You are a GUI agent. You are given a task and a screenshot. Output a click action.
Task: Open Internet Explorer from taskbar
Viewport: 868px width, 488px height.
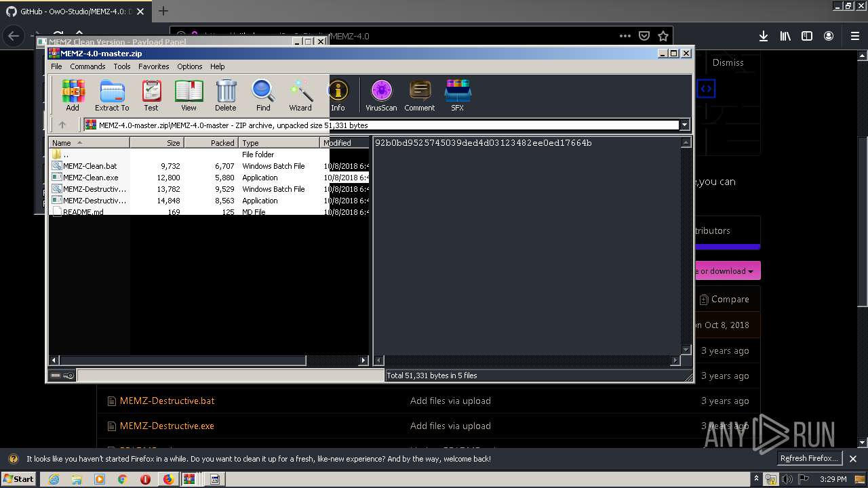point(54,479)
